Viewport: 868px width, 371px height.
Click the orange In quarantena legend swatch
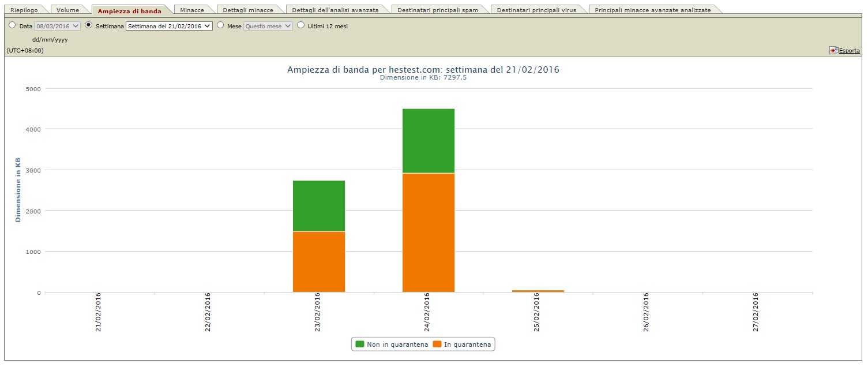pos(437,344)
